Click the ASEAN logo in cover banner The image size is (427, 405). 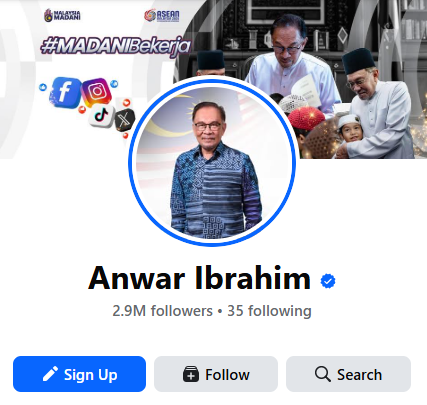pos(162,16)
